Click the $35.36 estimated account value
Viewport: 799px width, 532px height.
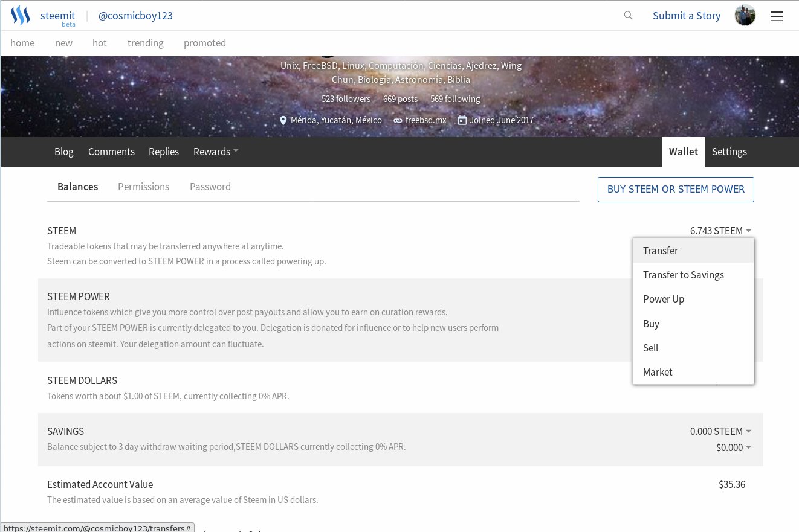[732, 484]
